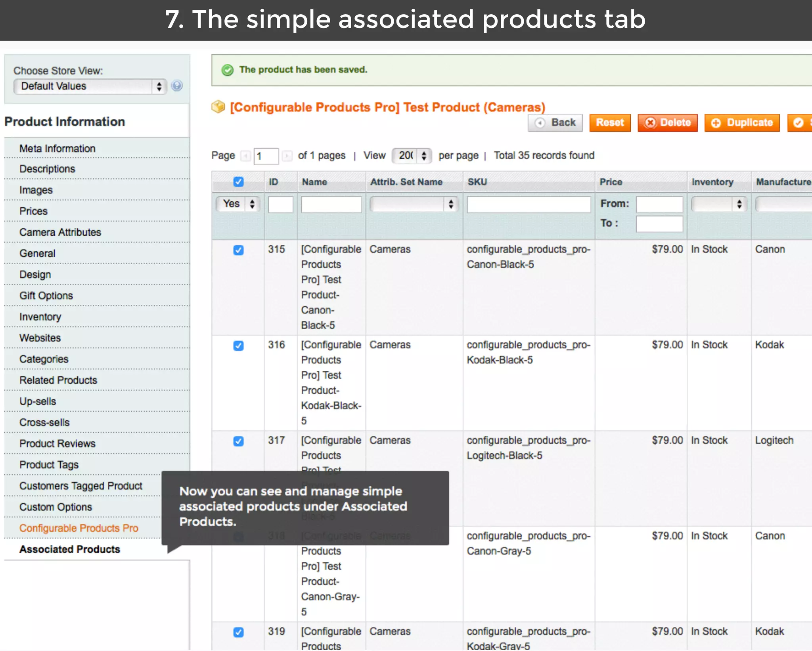Screen dimensions: 812x651
Task: Click the Price To input field
Action: (660, 224)
